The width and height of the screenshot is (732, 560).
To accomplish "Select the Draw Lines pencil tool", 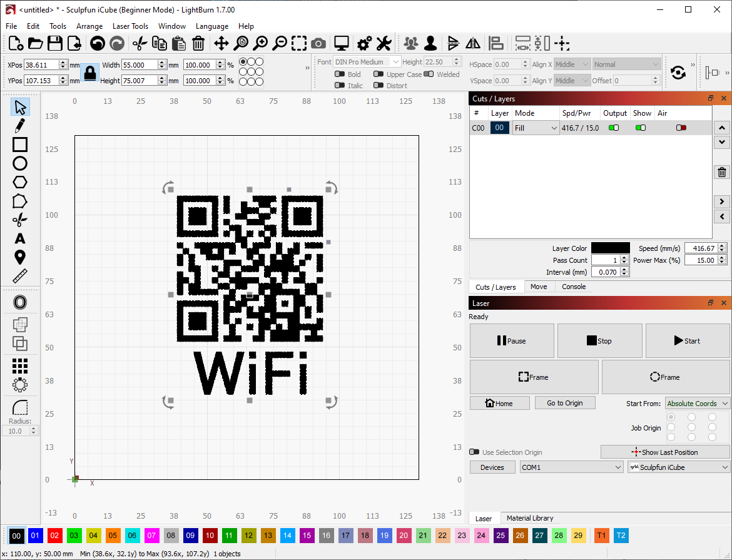I will [x=20, y=126].
